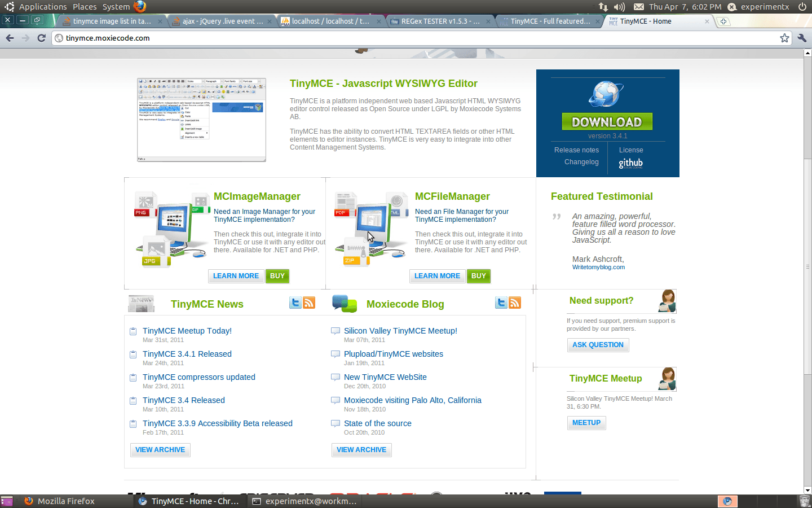Open the System menu
812x508 pixels.
coord(116,7)
